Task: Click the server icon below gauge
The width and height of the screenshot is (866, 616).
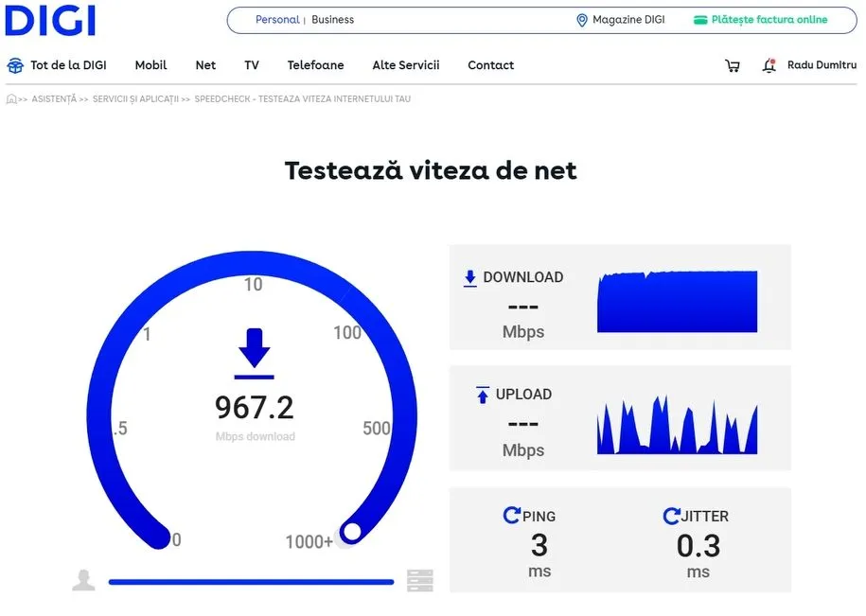Action: point(420,580)
